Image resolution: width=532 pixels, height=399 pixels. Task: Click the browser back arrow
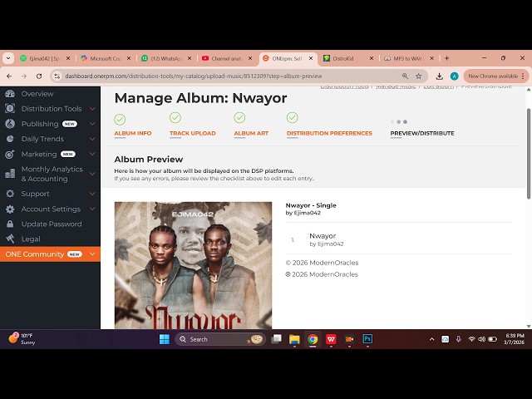coord(9,76)
